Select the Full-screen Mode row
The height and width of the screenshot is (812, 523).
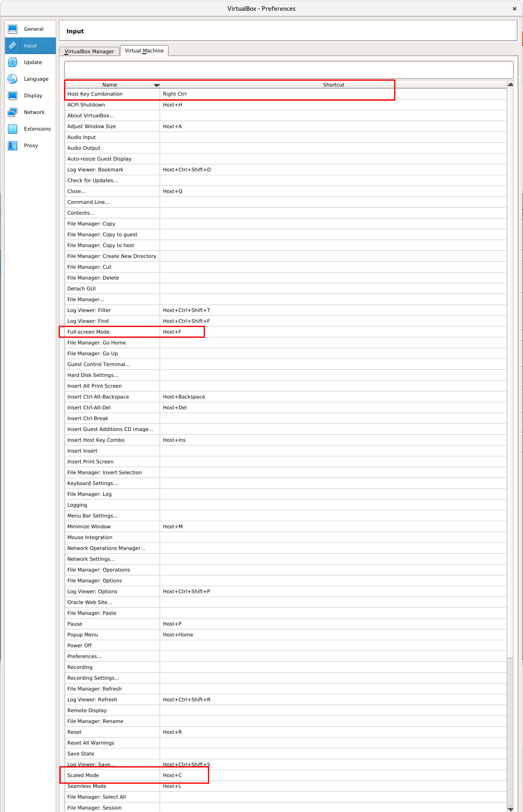286,332
